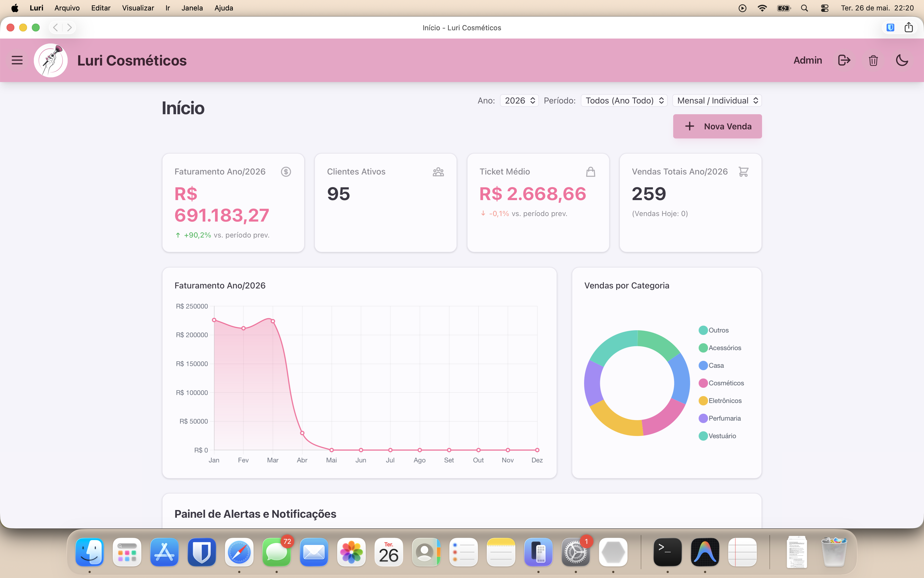The width and height of the screenshot is (924, 578).
Task: Click the Vendas Totais value 259
Action: pos(649,194)
